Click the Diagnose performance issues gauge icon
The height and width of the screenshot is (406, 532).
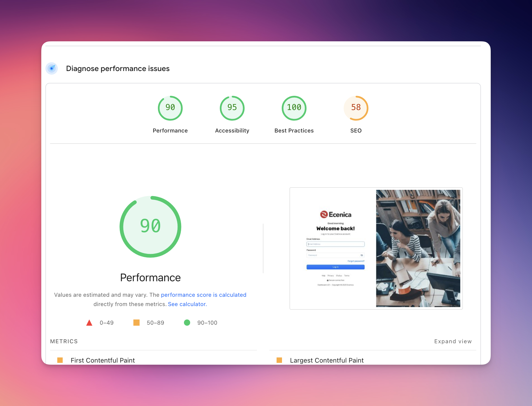click(52, 68)
